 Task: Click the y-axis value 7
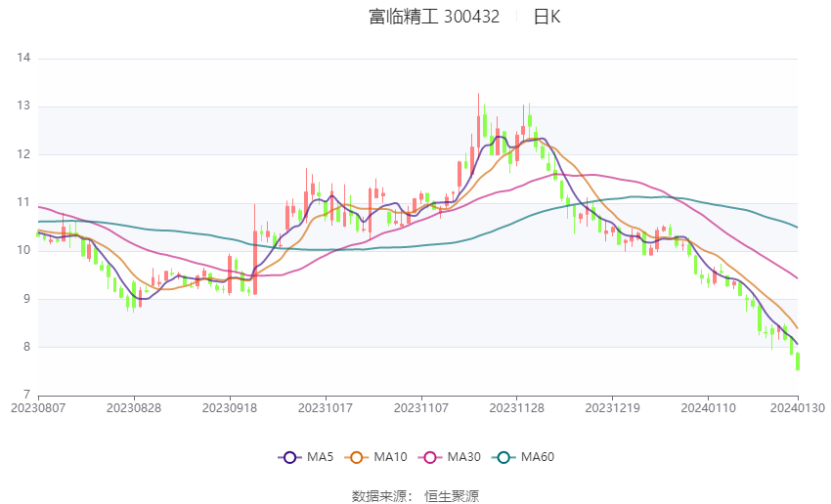27,395
